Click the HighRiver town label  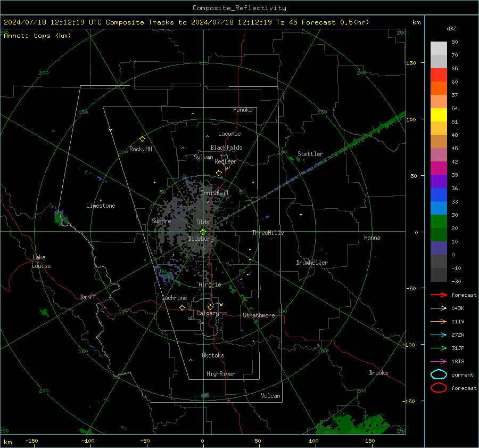[x=221, y=374]
